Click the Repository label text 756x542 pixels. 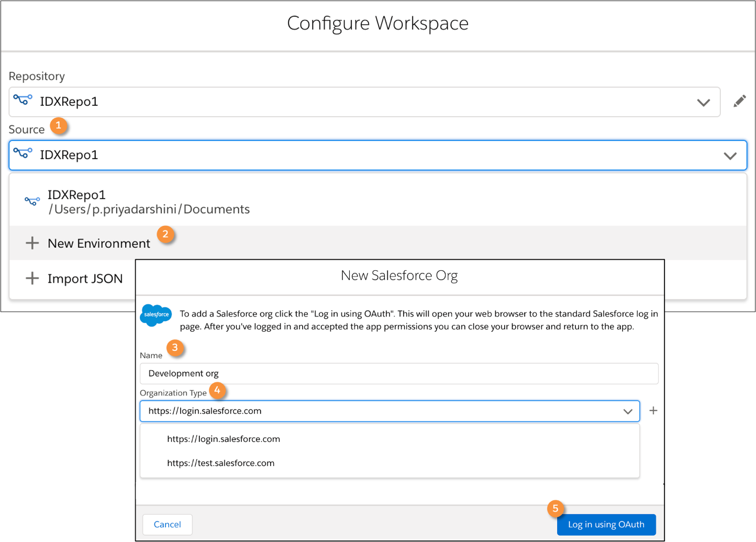coord(37,76)
